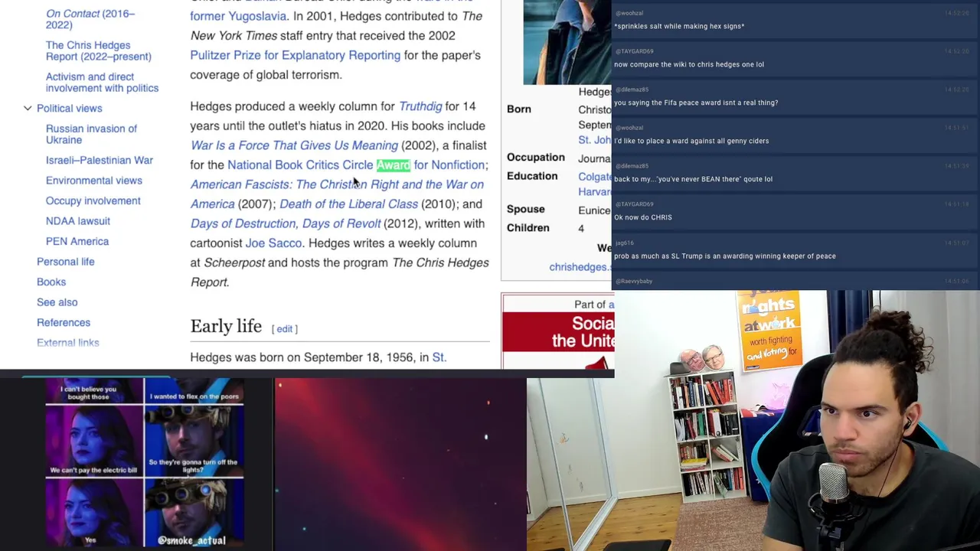Follow the Joe Sacco link
980x551 pixels.
[273, 243]
